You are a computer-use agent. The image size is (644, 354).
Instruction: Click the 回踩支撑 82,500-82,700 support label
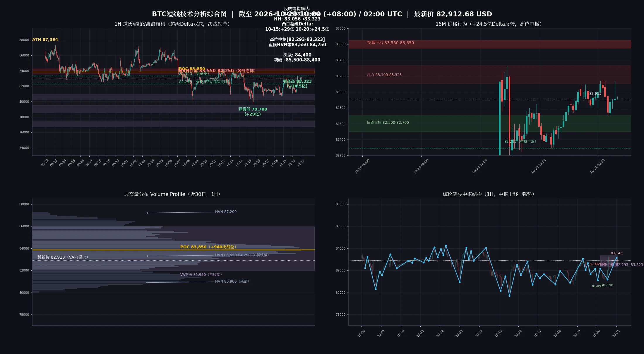coord(388,123)
